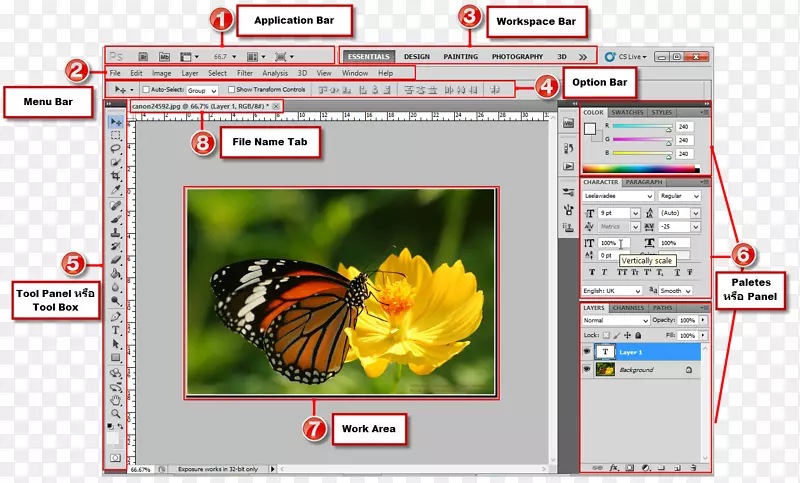Open the Normal blend mode dropdown
Viewport: 800px width, 483px height.
pyautogui.click(x=614, y=320)
